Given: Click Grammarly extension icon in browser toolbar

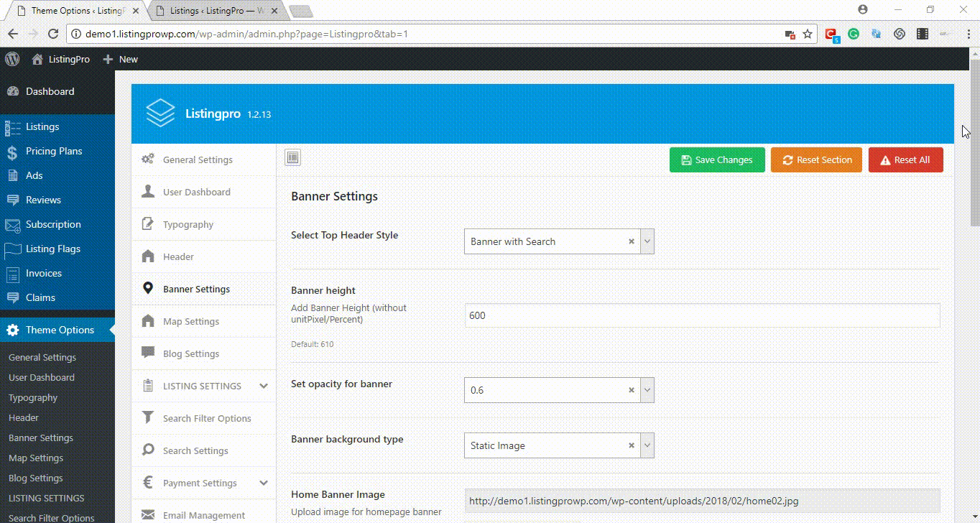Looking at the screenshot, I should (x=854, y=34).
